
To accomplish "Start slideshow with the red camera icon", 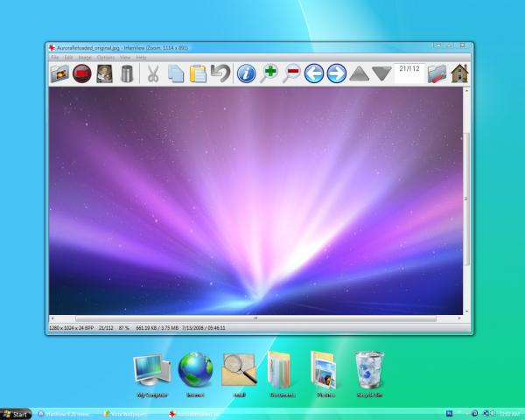I will [x=82, y=73].
